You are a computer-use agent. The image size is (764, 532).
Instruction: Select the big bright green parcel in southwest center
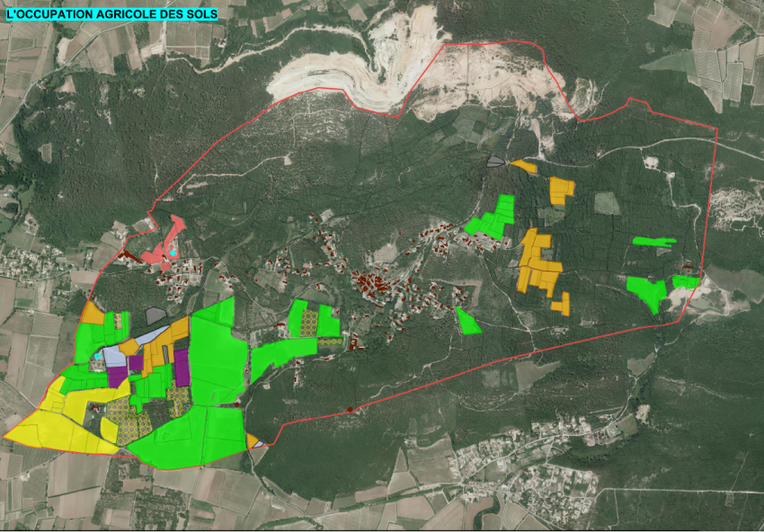pos(216,355)
